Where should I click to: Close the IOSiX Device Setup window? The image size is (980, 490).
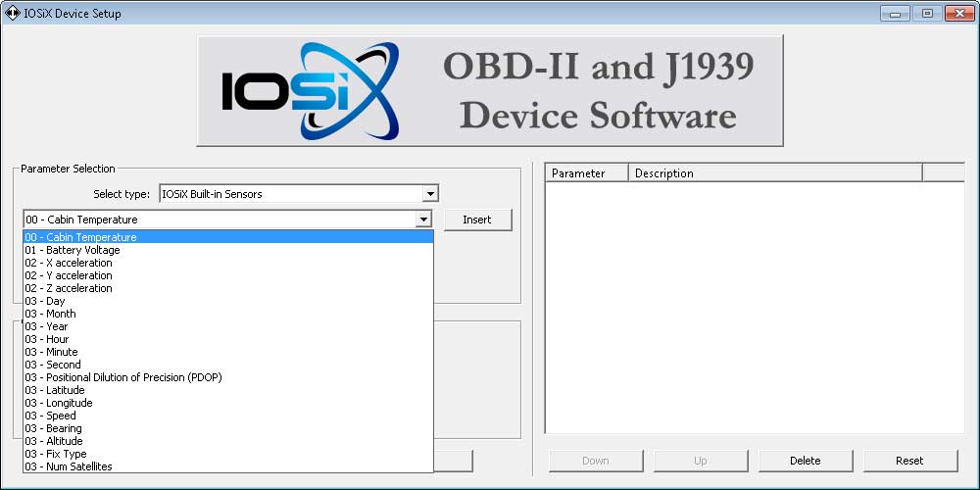(960, 13)
